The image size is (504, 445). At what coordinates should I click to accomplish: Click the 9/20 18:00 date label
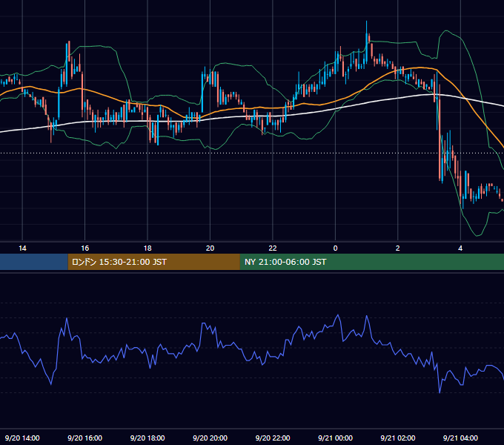[x=147, y=438]
